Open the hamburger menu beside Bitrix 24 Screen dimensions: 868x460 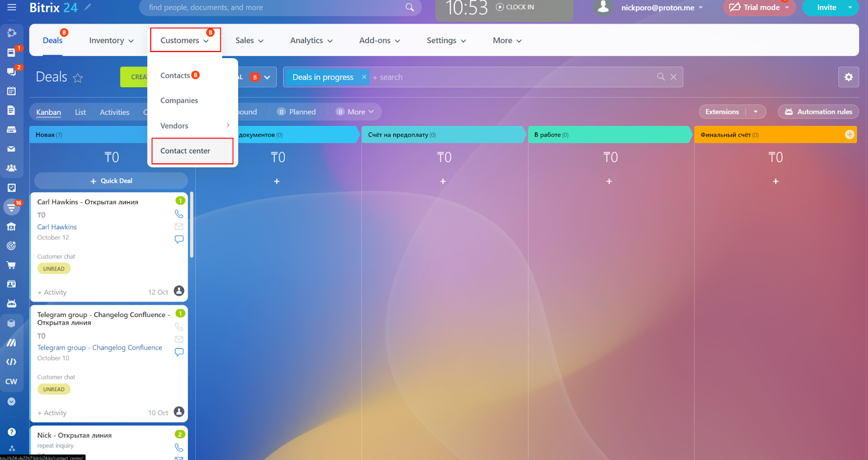pos(11,8)
